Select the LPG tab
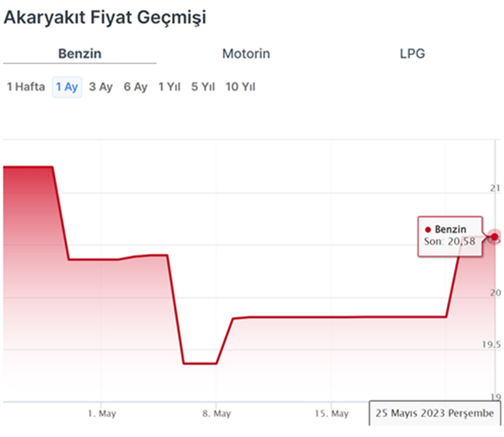Screen dimensions: 504x437 click(412, 54)
